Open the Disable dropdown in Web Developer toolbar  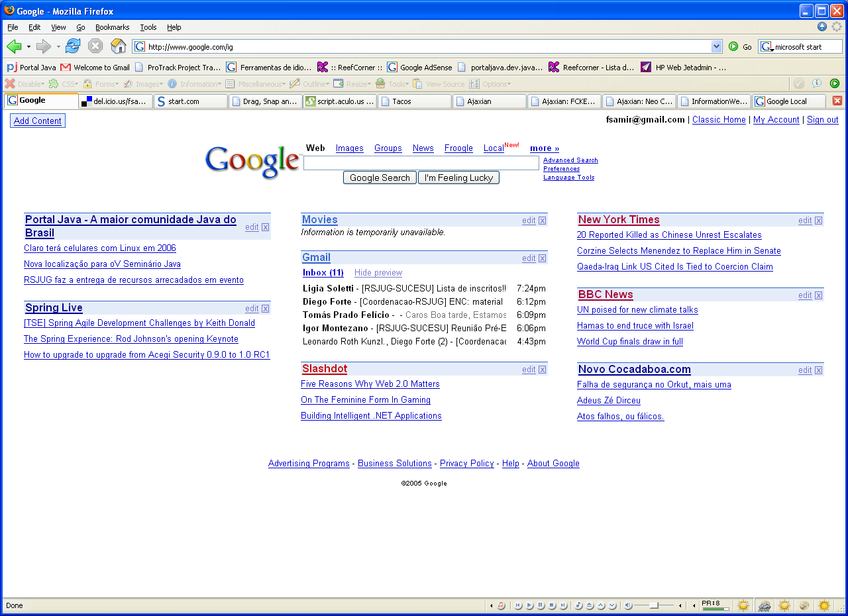coord(25,84)
